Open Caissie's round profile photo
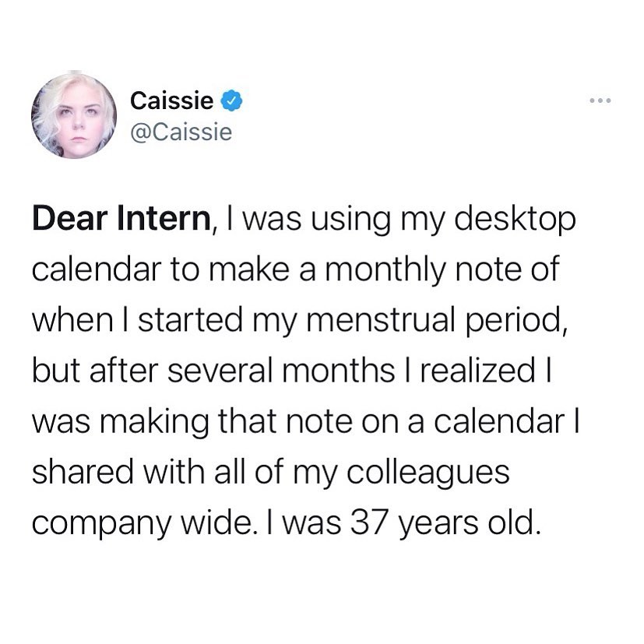This screenshot has width=644, height=644. coord(74,116)
